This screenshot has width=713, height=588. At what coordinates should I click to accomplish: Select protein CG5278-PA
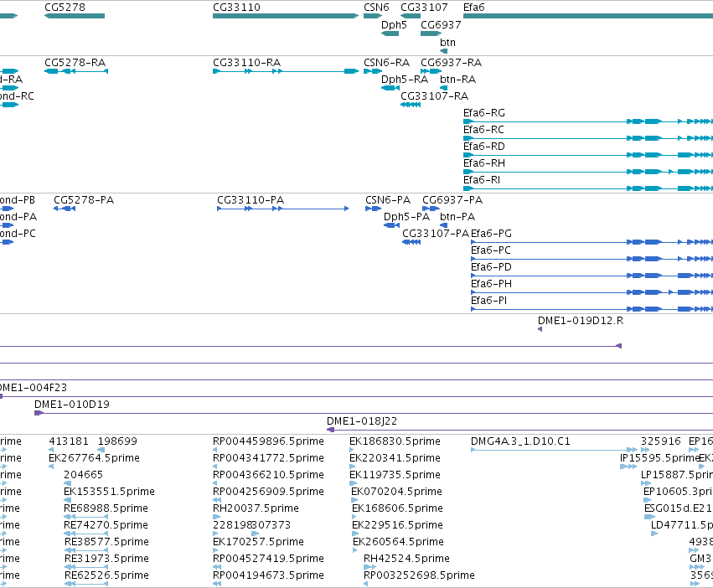tap(65, 209)
